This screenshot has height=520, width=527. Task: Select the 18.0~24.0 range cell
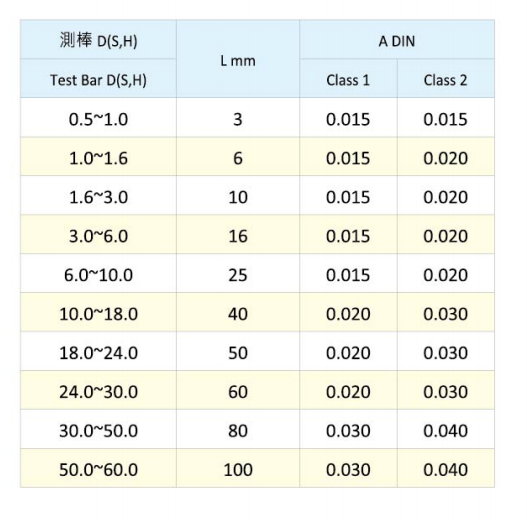(x=98, y=352)
